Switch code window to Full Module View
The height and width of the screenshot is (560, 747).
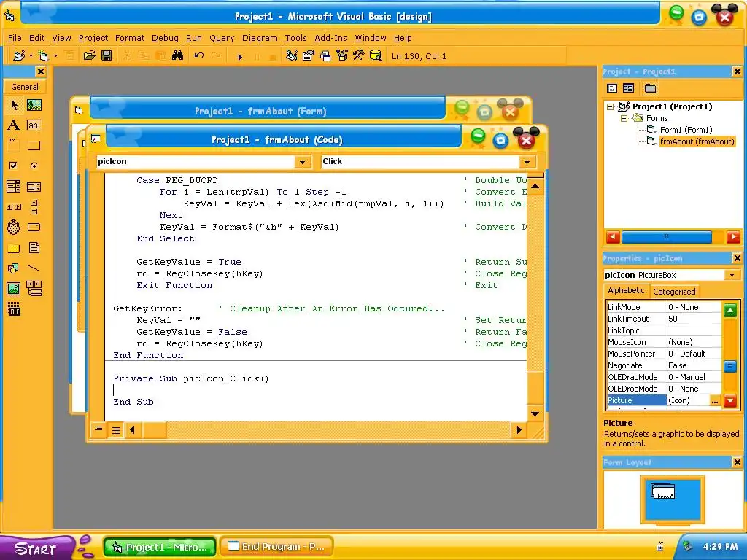click(x=116, y=430)
